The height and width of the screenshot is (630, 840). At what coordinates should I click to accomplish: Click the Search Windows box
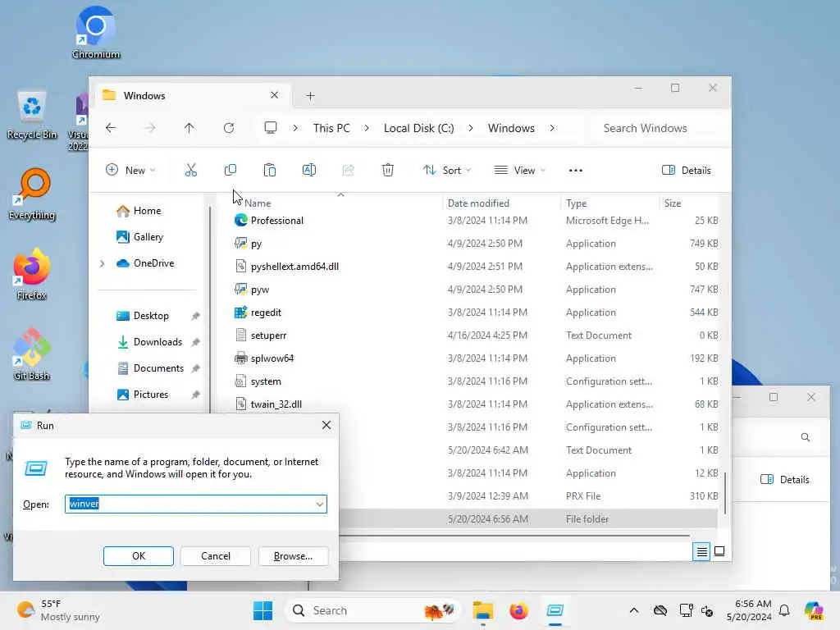pos(659,128)
